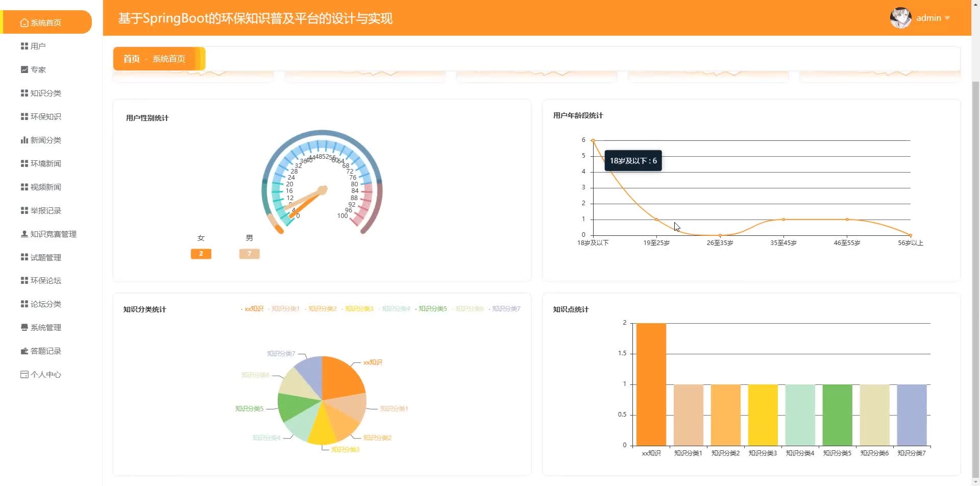Screen dimensions: 980x486
Task: Open the admin dropdown menu
Action: tap(933, 18)
